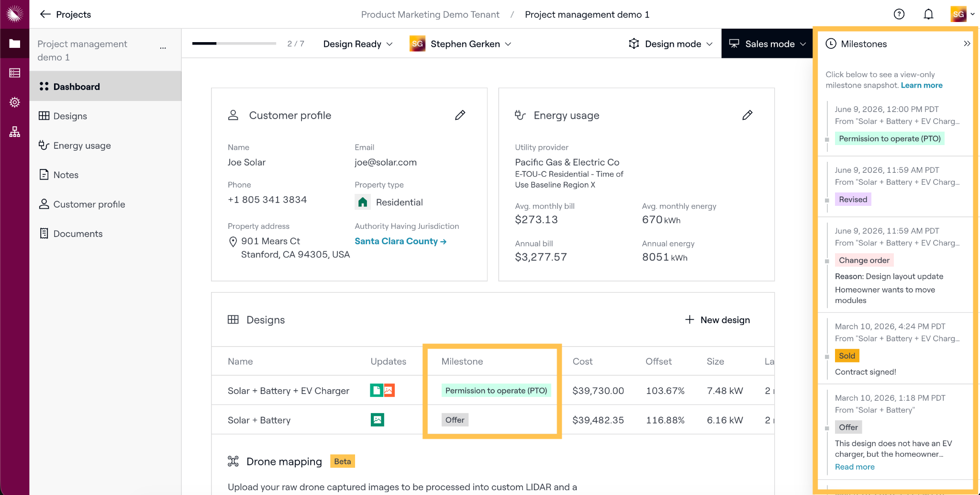The height and width of the screenshot is (495, 980).
Task: Open Documents in the project sidebar
Action: click(105, 234)
